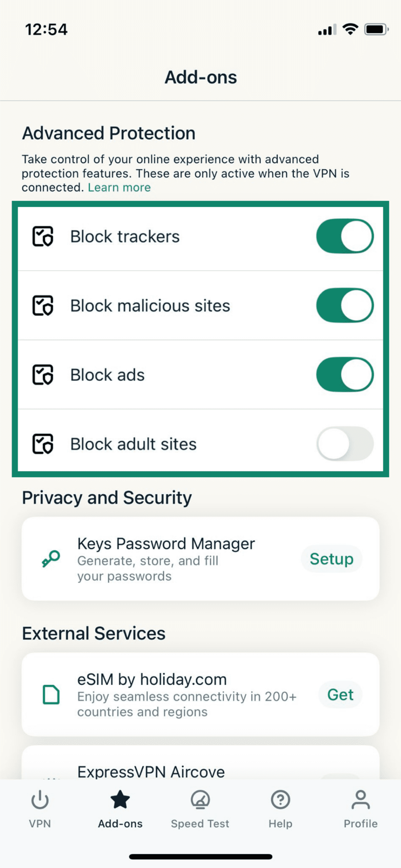Select the Add-ons star icon
This screenshot has height=868, width=401.
pyautogui.click(x=119, y=800)
